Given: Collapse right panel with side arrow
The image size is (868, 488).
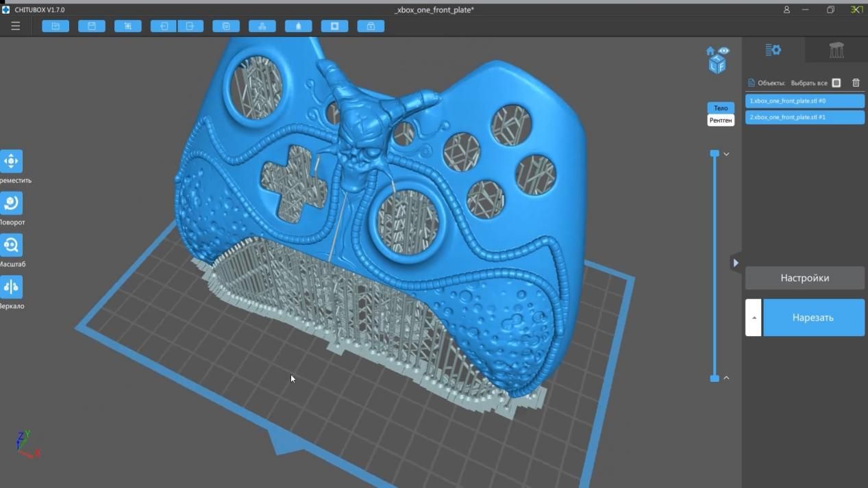Looking at the screenshot, I should point(736,263).
